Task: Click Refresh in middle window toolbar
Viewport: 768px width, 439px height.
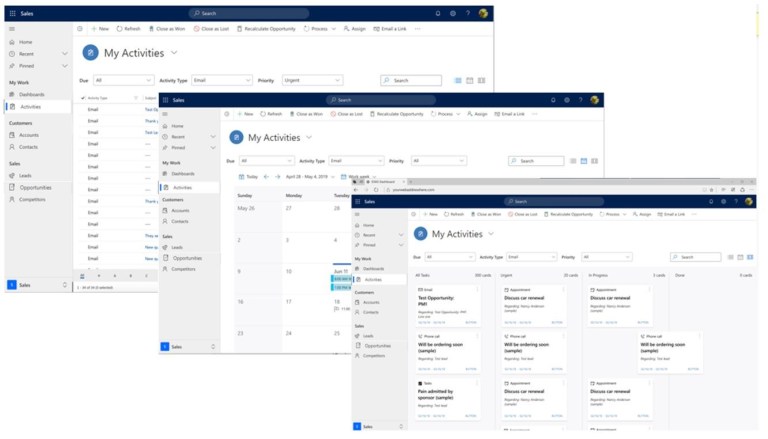Action: (271, 114)
